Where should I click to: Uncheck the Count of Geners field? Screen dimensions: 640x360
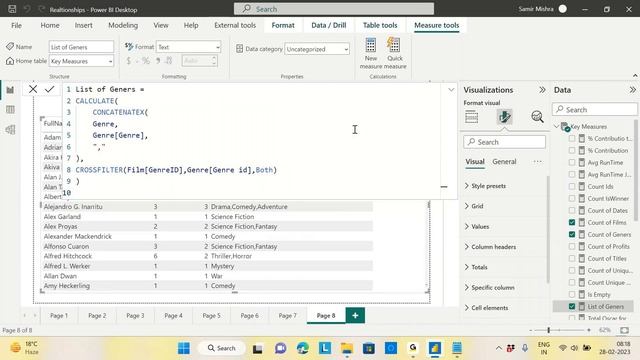(572, 234)
